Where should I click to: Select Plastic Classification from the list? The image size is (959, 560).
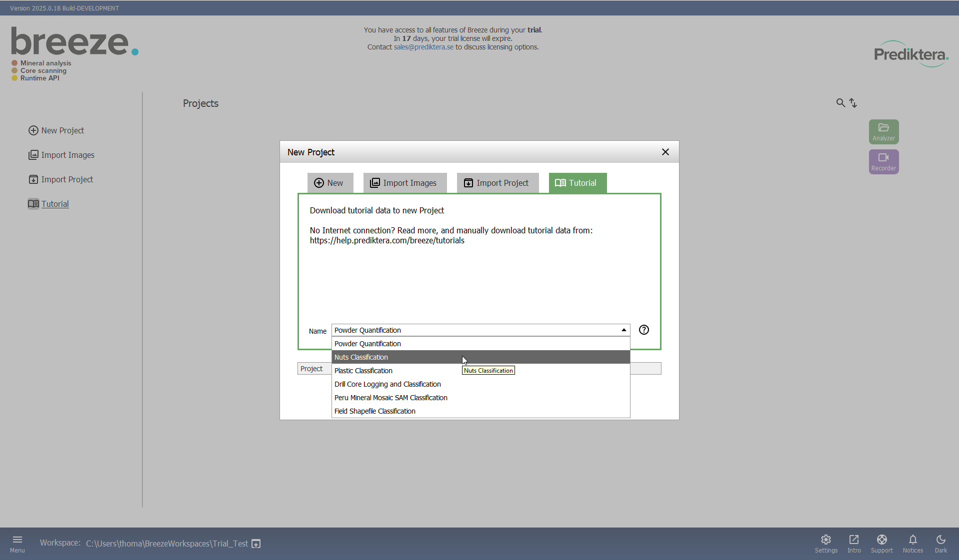point(363,371)
